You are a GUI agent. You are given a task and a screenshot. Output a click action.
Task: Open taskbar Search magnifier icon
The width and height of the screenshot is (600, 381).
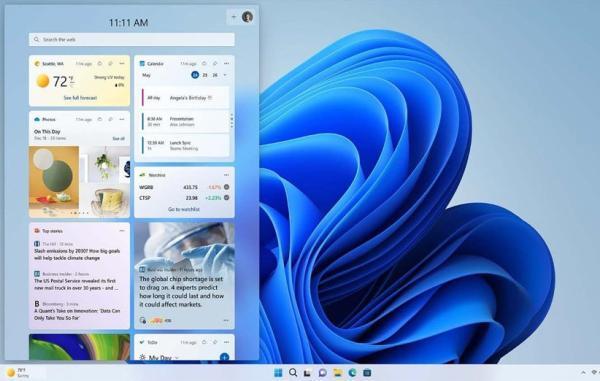[293, 373]
